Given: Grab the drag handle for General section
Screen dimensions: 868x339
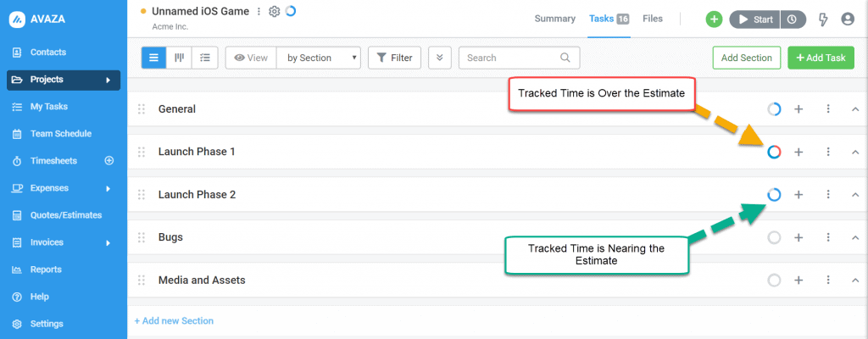Looking at the screenshot, I should (142, 109).
